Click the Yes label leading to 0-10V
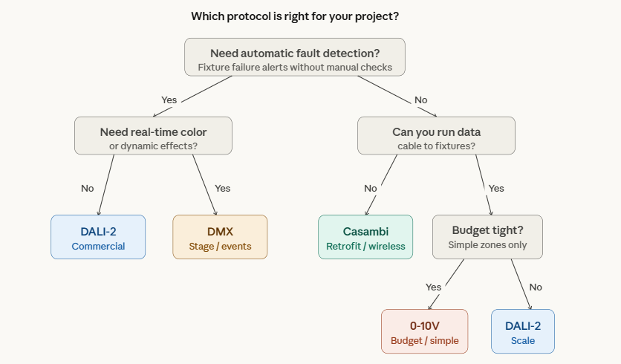 coord(434,287)
